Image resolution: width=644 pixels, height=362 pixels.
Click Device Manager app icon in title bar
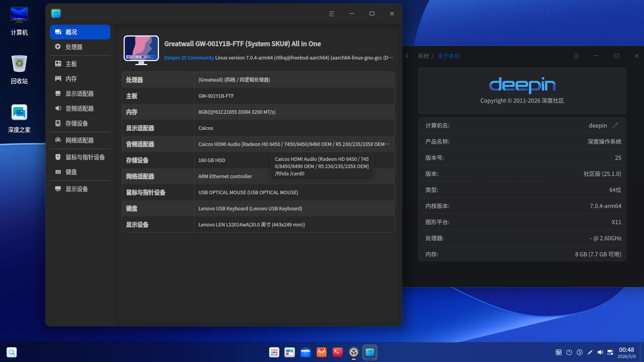pyautogui.click(x=56, y=13)
